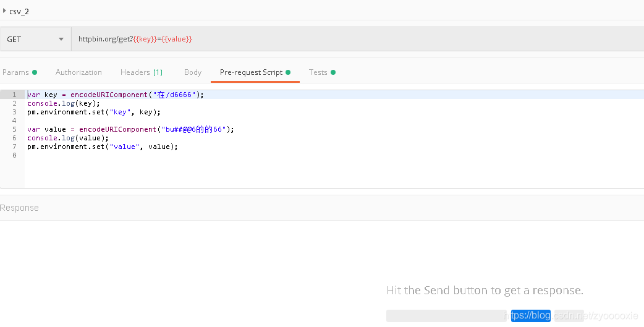Click the pm.environment.set("value", value) line
Screen dimensions: 644x327
tap(103, 147)
